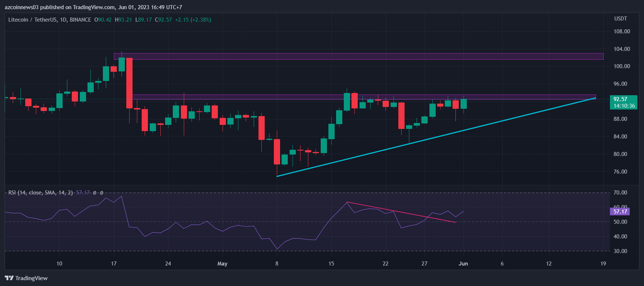Click the 30.00 RSI axis label
Screen dimensions: 644x286
point(621,251)
